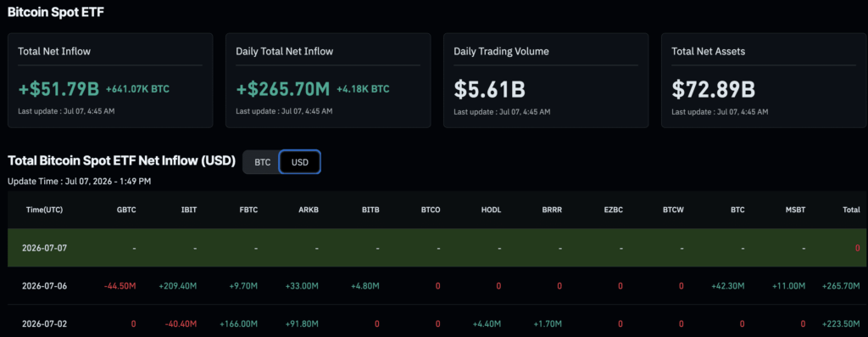Sort the table by the GBTC column header
Viewport: 868px width, 337px height.
pos(126,210)
